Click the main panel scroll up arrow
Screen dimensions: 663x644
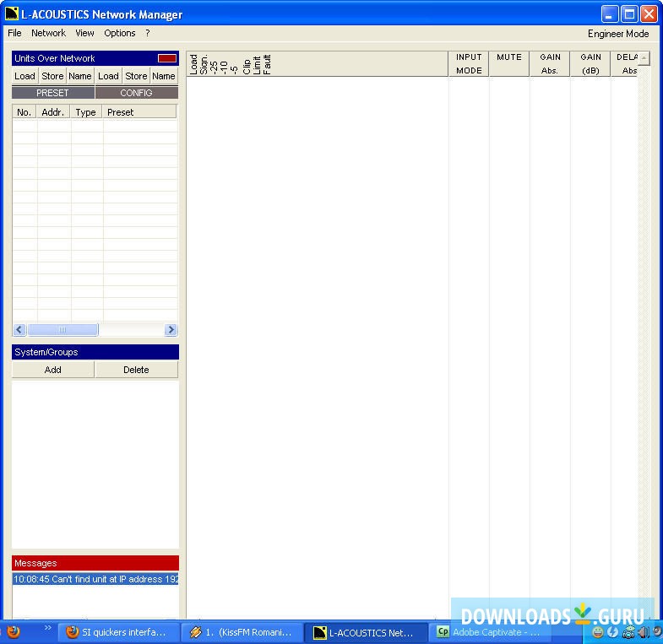(644, 58)
